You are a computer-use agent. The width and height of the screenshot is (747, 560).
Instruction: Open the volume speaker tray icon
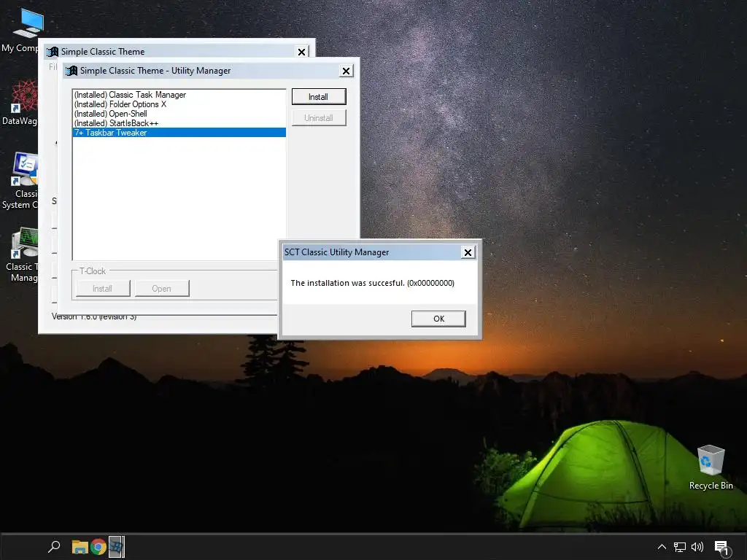click(x=697, y=547)
